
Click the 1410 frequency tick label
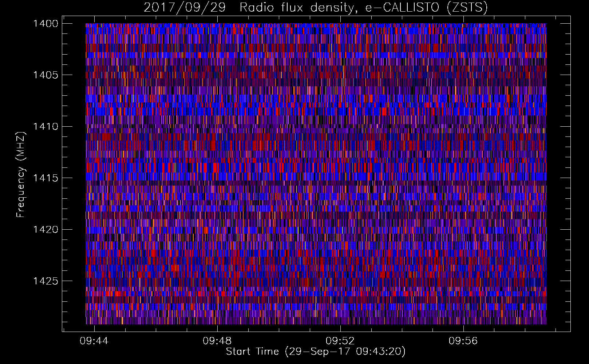point(46,127)
